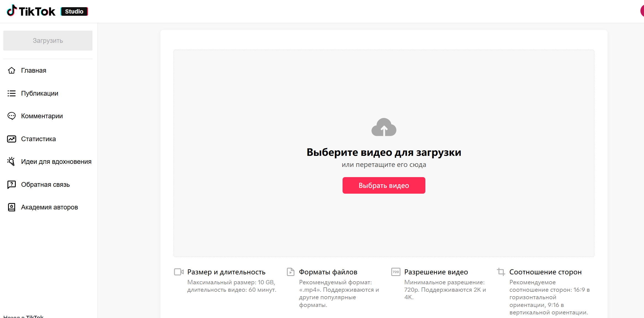Click the cloud upload icon

pos(384,127)
